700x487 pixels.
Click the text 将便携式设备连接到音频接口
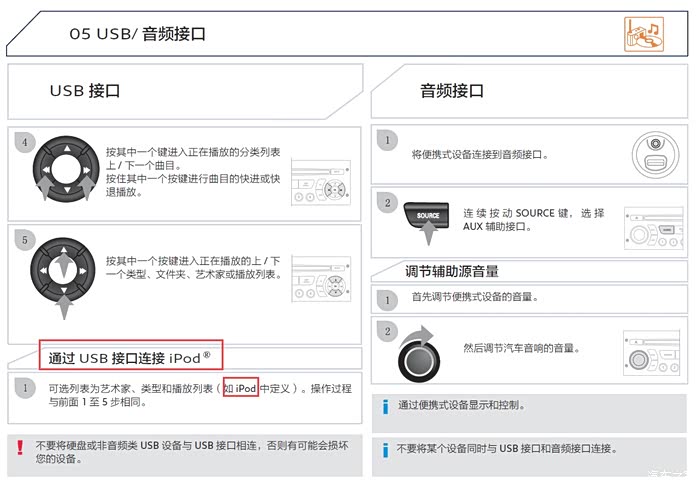pos(479,155)
